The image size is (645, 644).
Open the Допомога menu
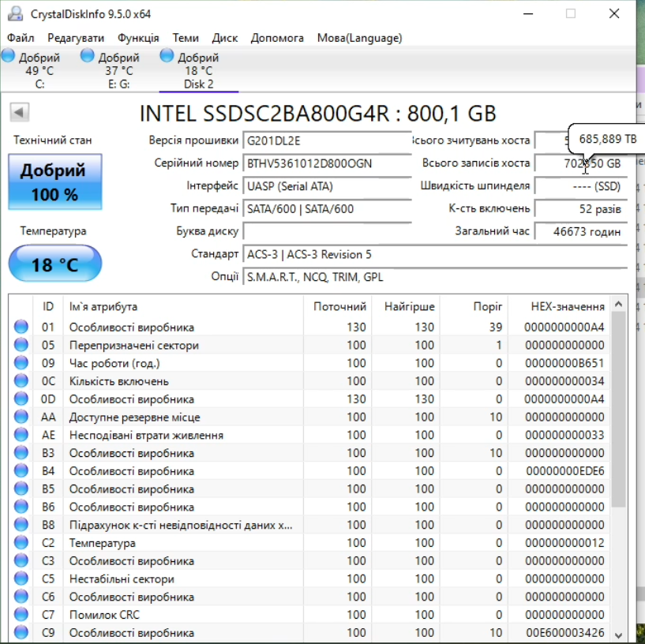[x=277, y=38]
